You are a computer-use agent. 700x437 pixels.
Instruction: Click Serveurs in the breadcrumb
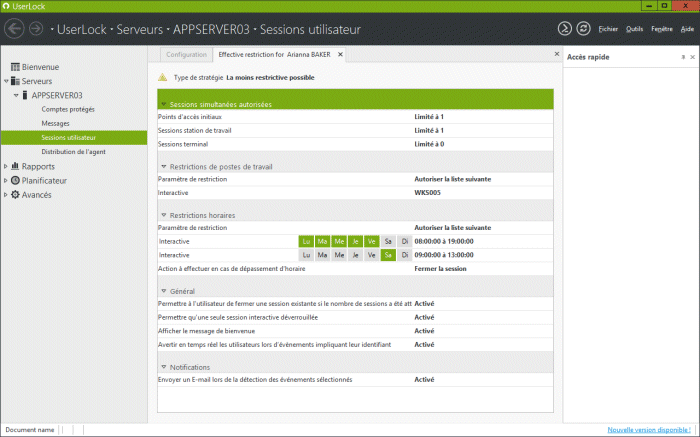140,29
